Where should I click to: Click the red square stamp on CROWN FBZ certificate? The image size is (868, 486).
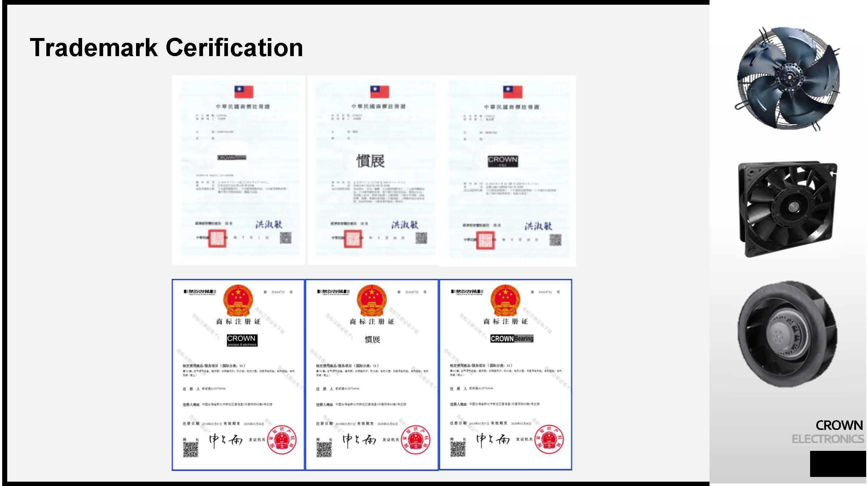pyautogui.click(x=486, y=240)
